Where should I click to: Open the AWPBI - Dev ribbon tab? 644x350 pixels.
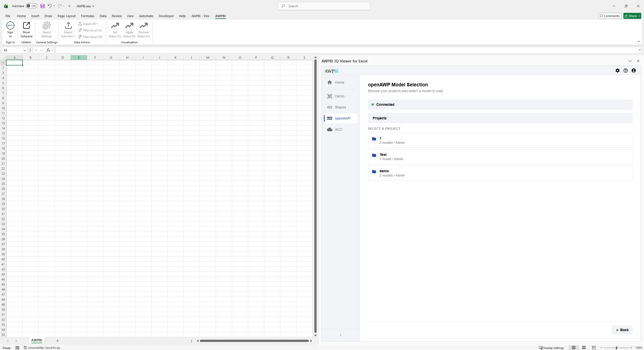point(200,16)
